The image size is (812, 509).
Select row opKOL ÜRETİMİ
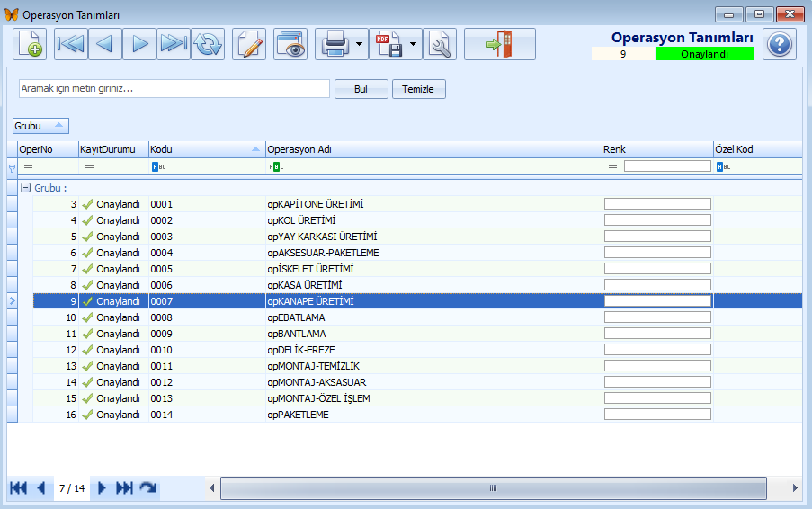click(x=417, y=220)
